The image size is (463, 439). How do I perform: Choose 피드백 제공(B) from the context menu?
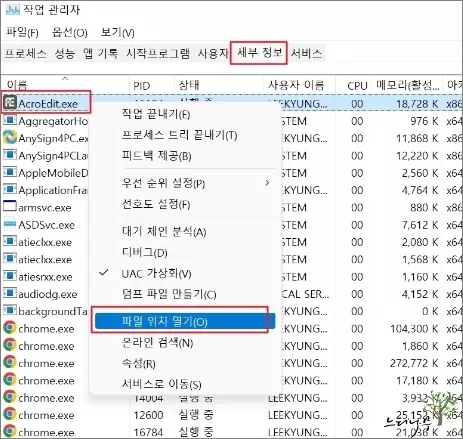click(185, 156)
